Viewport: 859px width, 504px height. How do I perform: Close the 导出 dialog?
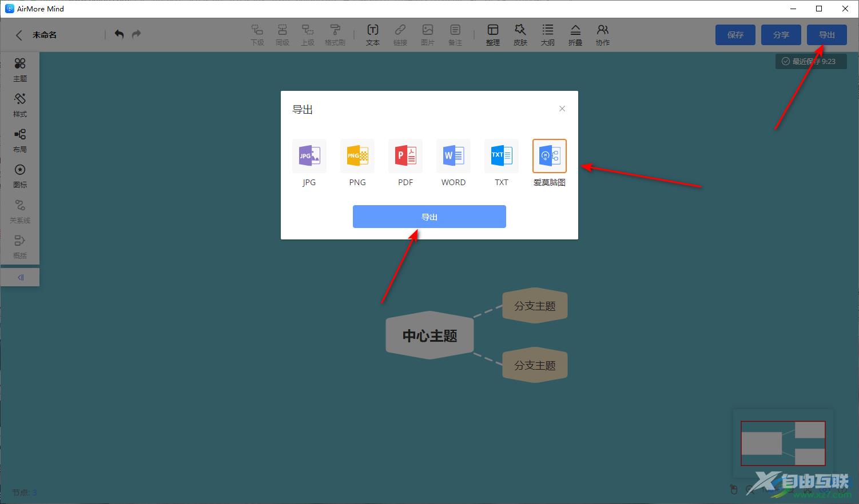[x=562, y=109]
